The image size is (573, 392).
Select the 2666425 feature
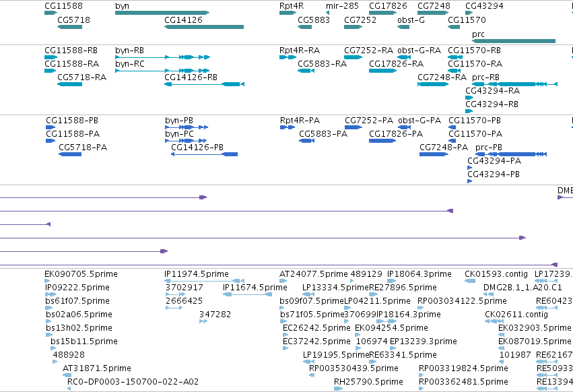click(174, 308)
